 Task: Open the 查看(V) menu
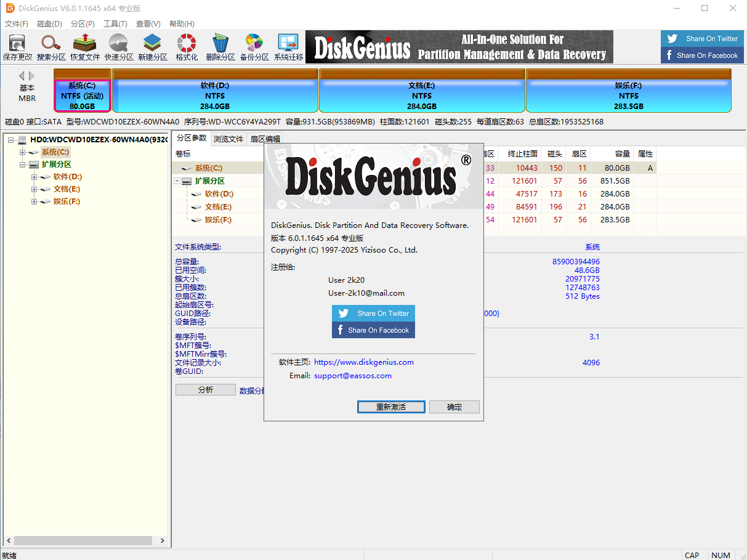148,23
